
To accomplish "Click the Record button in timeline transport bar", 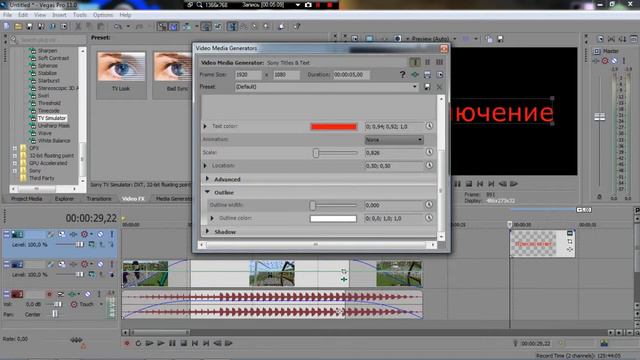I will tap(127, 343).
